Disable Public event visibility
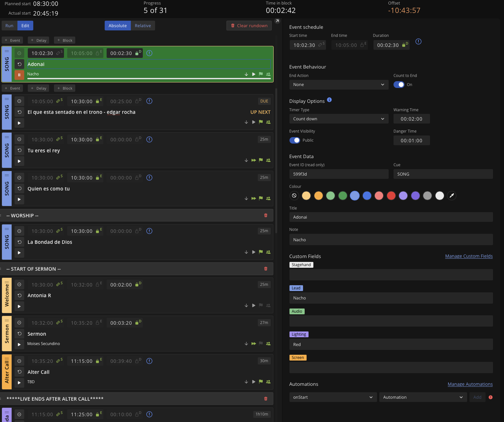 (295, 140)
